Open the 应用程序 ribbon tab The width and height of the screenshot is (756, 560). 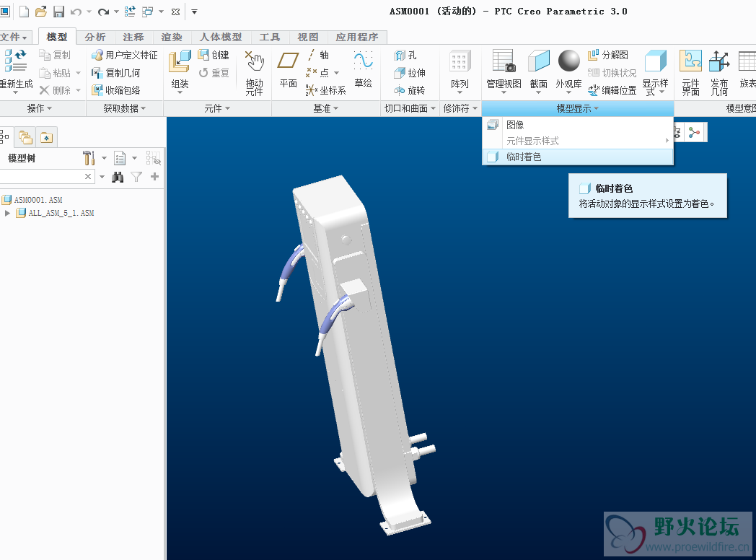tap(357, 37)
